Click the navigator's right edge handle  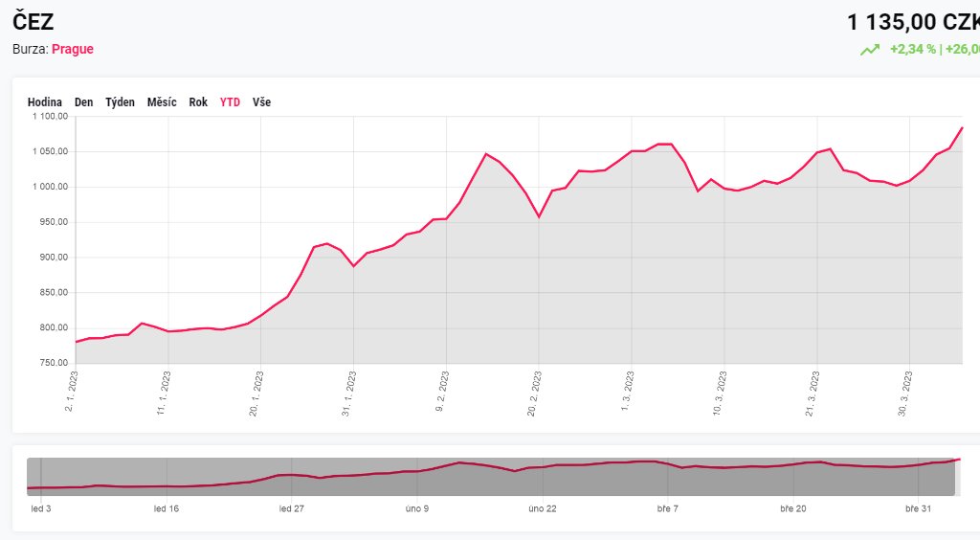click(x=960, y=476)
